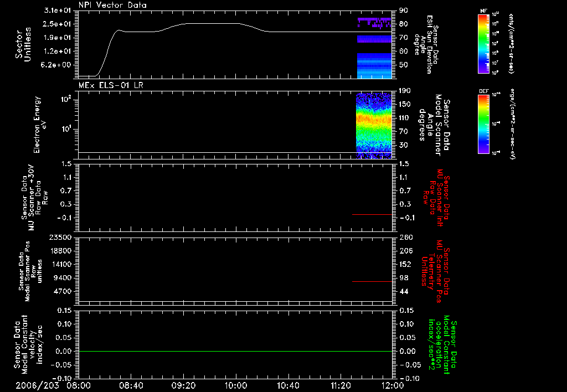Click the '09:20' time axis label

[x=183, y=385]
